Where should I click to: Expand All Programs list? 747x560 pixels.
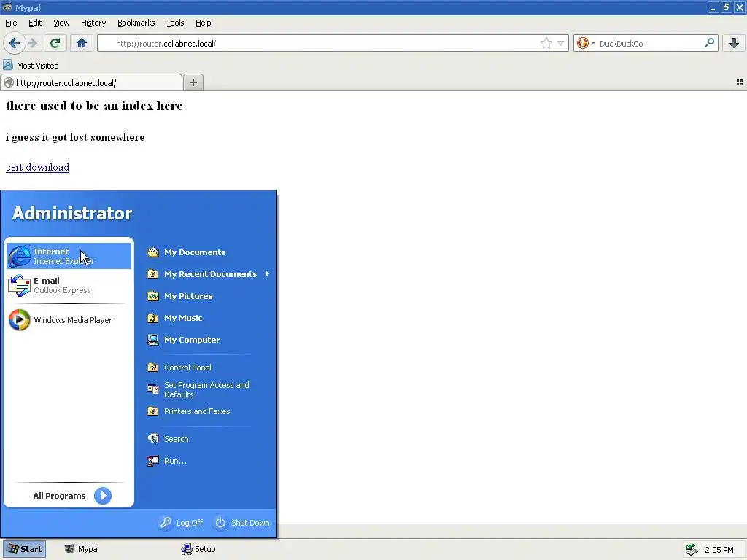coord(72,496)
